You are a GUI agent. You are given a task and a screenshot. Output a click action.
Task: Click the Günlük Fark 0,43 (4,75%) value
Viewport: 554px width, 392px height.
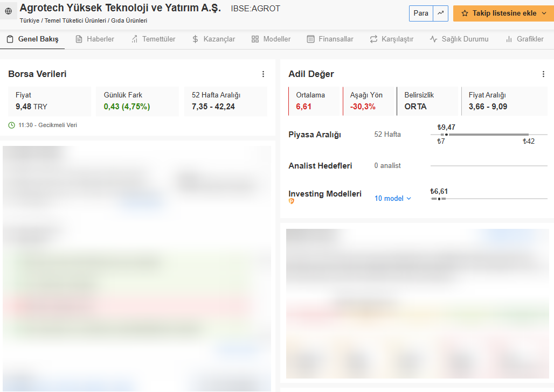(x=127, y=107)
